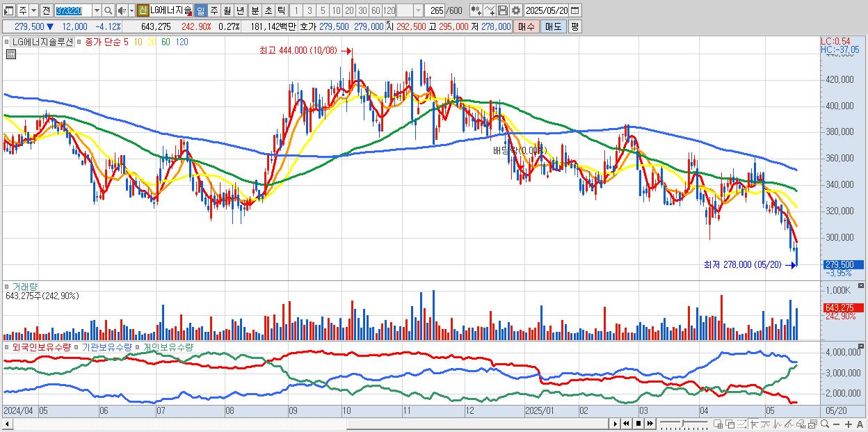Choose interval 60
The image size is (868, 432).
[376, 10]
